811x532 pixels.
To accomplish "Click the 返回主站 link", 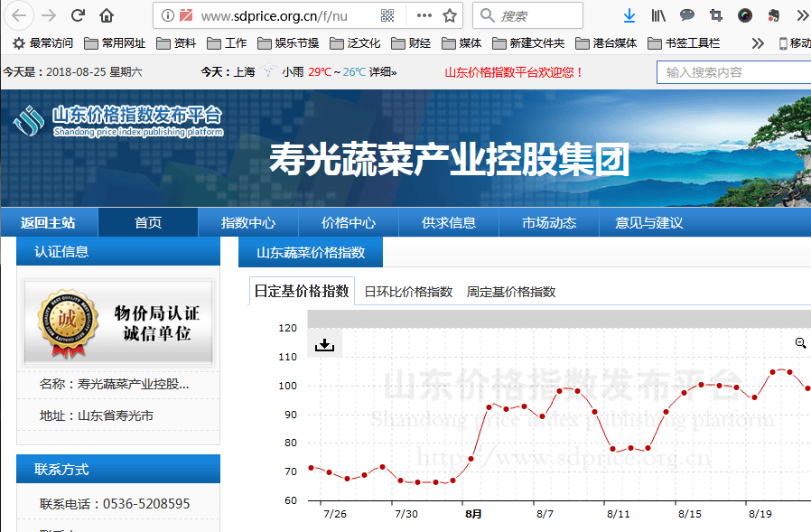I will coord(49,223).
